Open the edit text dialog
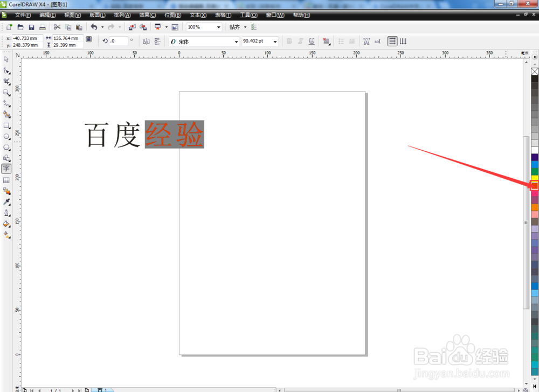Screen dimensions: 539x392 [x=377, y=41]
